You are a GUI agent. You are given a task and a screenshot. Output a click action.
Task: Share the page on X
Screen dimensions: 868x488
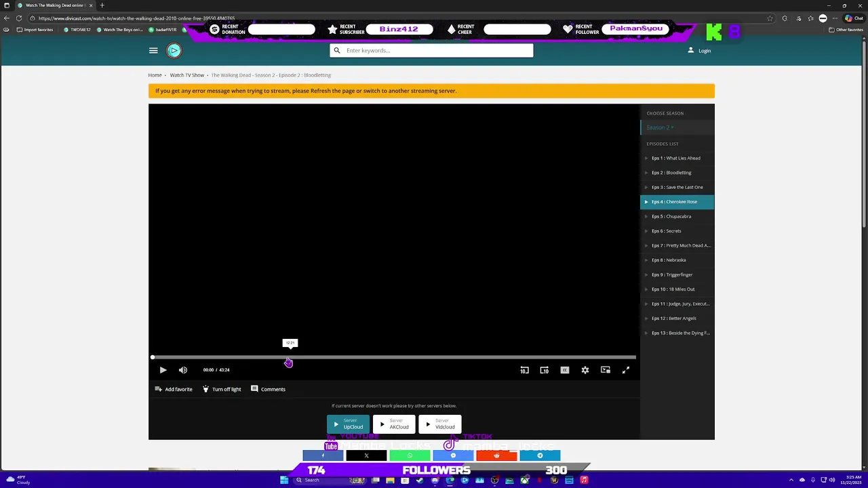tap(366, 455)
